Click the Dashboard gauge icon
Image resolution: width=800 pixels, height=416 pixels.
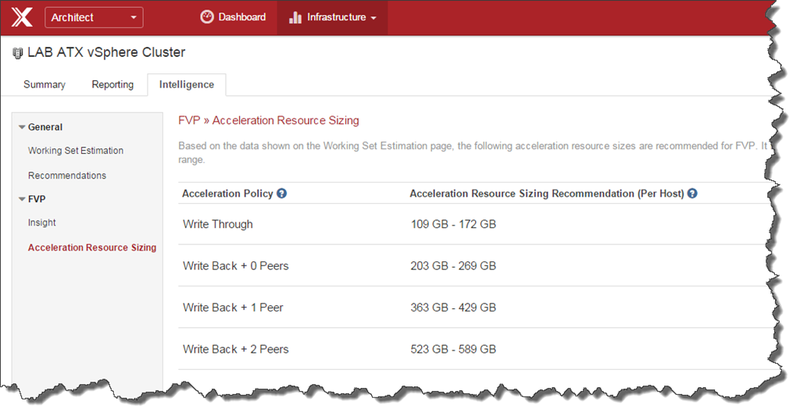pos(207,17)
